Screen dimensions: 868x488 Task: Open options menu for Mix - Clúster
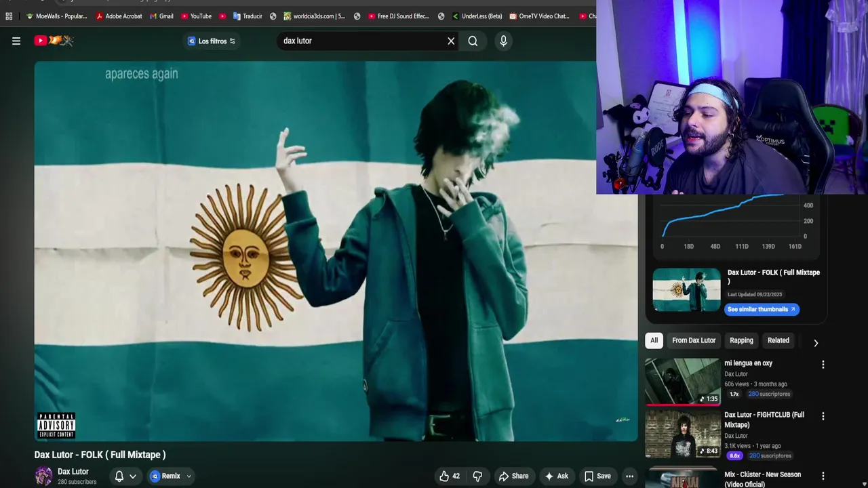[823, 476]
